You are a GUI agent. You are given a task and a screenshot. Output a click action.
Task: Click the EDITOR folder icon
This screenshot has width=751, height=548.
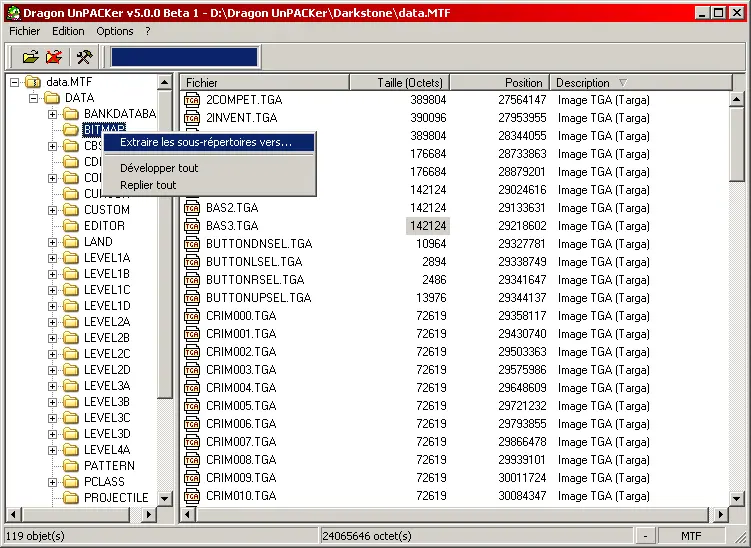pyautogui.click(x=70, y=226)
